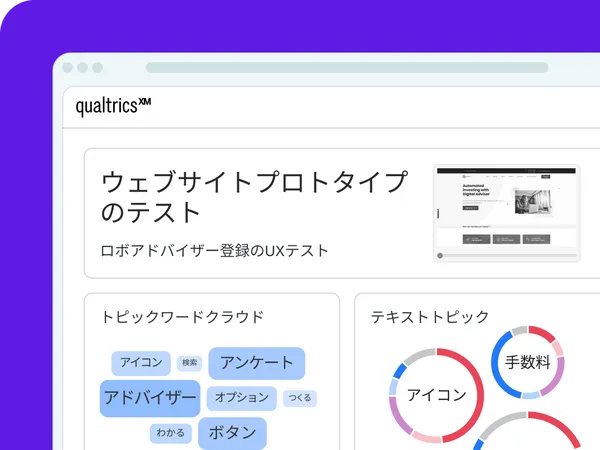Click the 手数料 donut chart

point(528,362)
